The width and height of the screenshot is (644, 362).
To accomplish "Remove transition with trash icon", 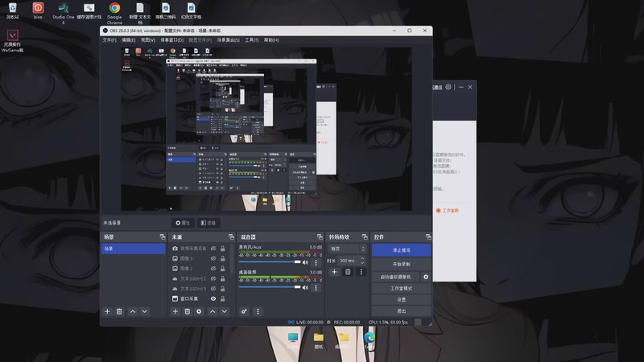I will [348, 272].
